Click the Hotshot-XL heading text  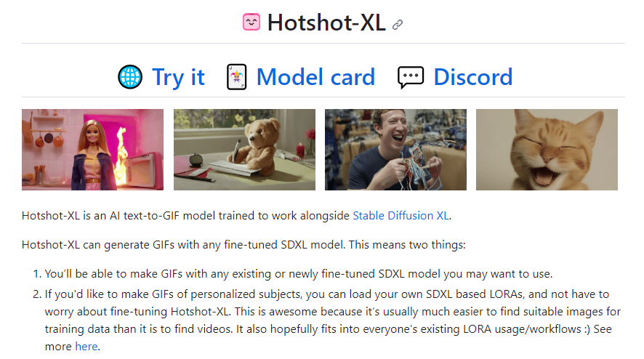coord(326,23)
